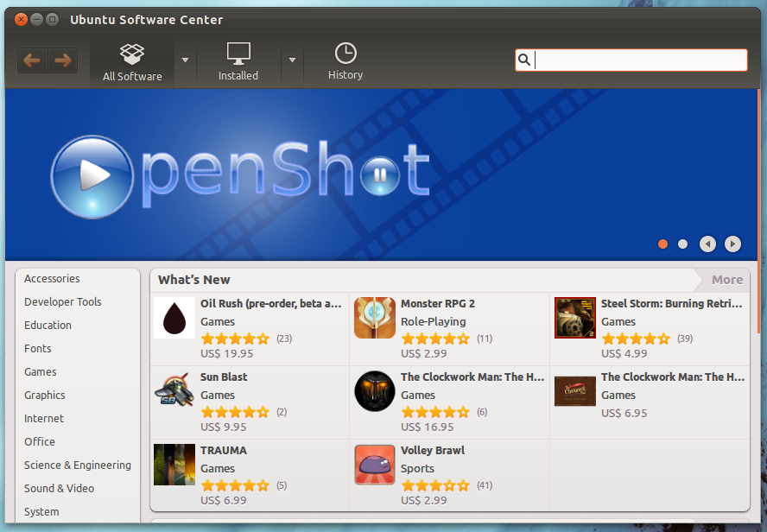
Task: Click the US$ 16.95 Clockwork Man price
Action: 428,427
